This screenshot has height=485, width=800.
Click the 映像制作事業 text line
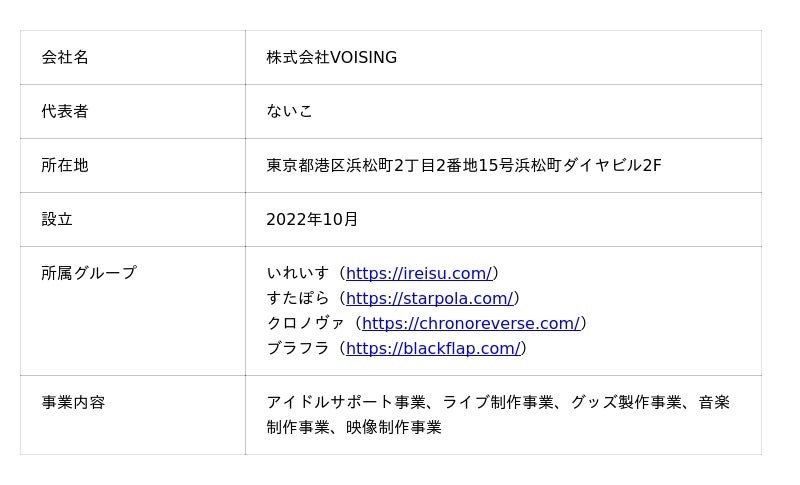click(354, 427)
